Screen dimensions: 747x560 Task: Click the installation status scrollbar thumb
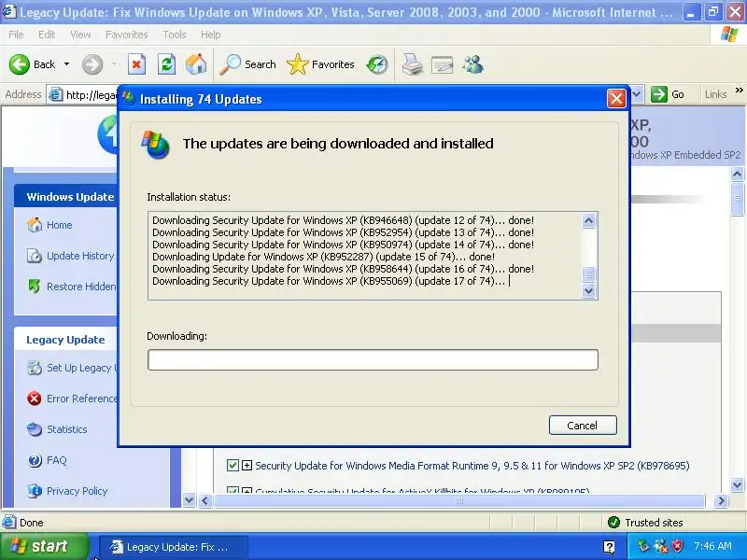tap(589, 274)
